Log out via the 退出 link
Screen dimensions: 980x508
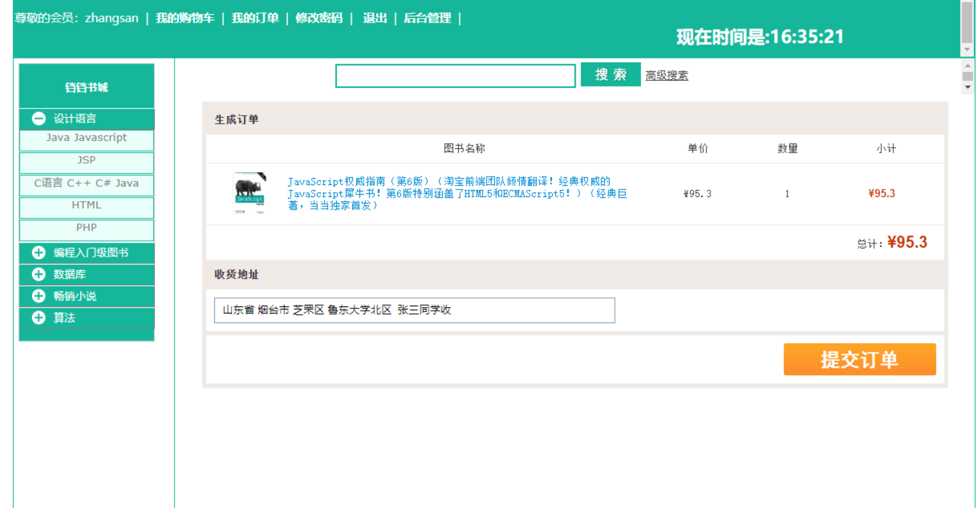(x=375, y=18)
